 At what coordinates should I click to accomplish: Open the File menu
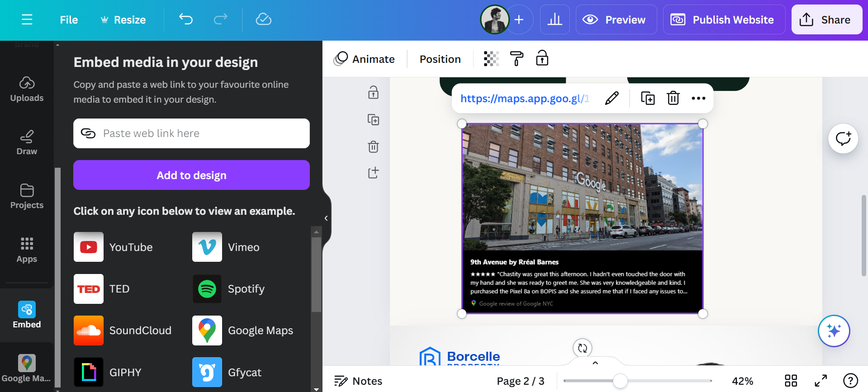point(69,20)
